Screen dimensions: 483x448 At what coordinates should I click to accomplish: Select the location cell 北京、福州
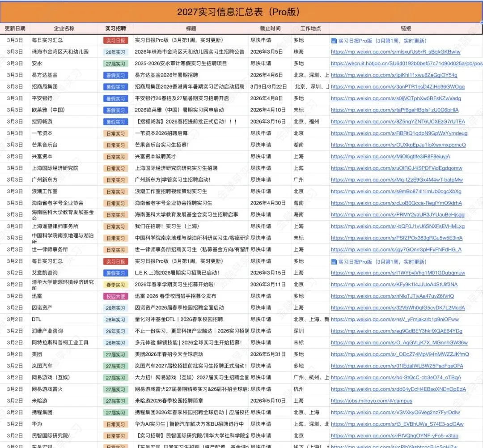tap(310, 122)
